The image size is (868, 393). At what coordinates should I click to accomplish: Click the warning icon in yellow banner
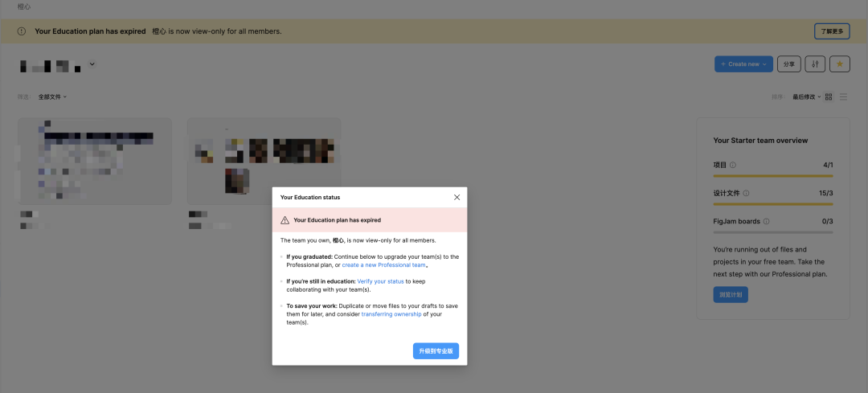pyautogui.click(x=22, y=31)
